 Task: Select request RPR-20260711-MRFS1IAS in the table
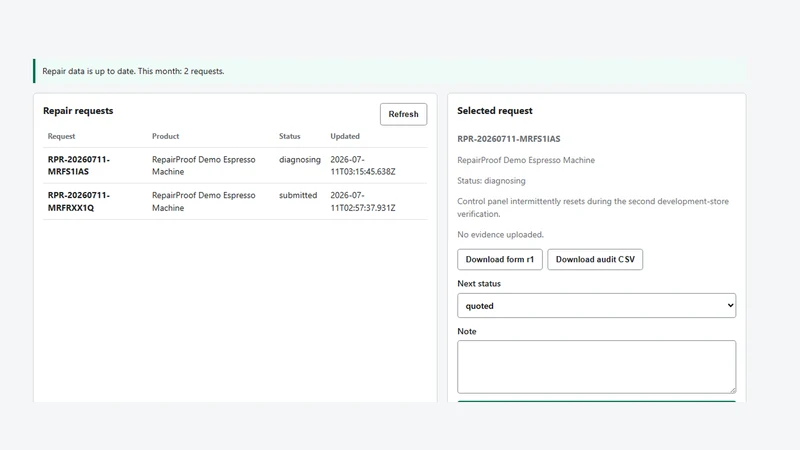[x=79, y=165]
